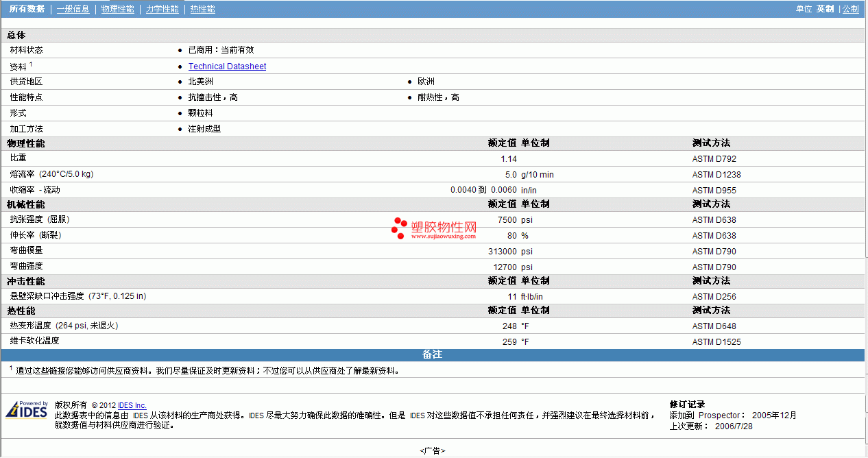The height and width of the screenshot is (458, 868).
Task: Click the 修订记录 heading
Action: [x=687, y=405]
